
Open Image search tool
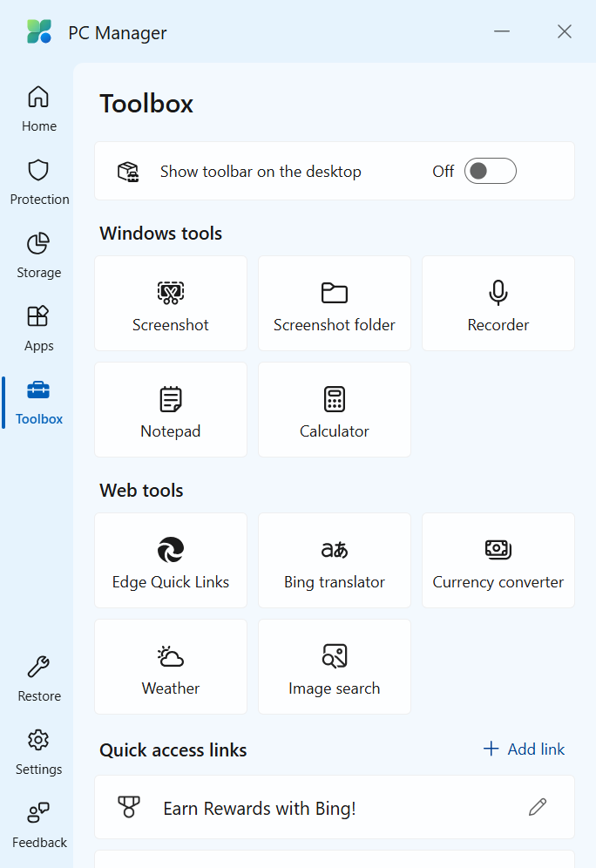point(335,668)
